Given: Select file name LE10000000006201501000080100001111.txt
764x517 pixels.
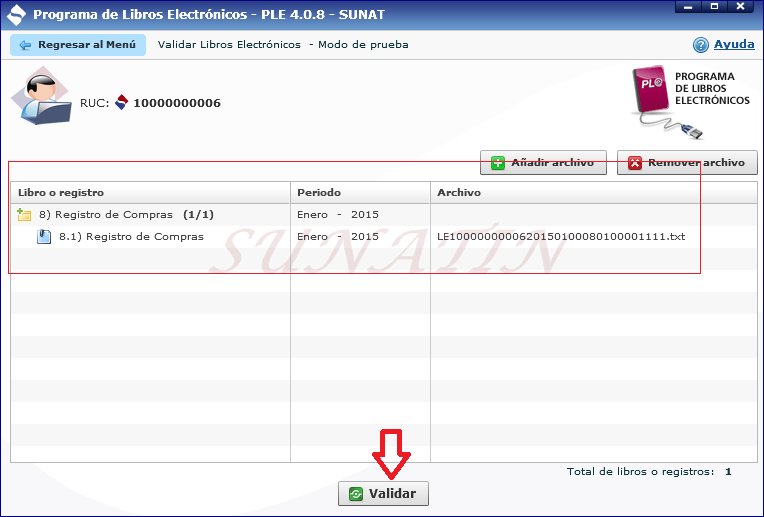Looking at the screenshot, I should coord(561,237).
